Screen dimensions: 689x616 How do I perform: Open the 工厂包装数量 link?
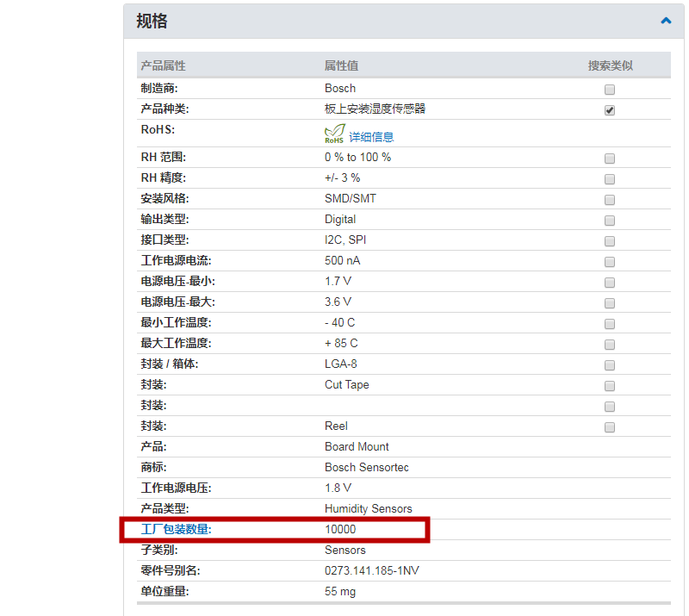pos(176,529)
